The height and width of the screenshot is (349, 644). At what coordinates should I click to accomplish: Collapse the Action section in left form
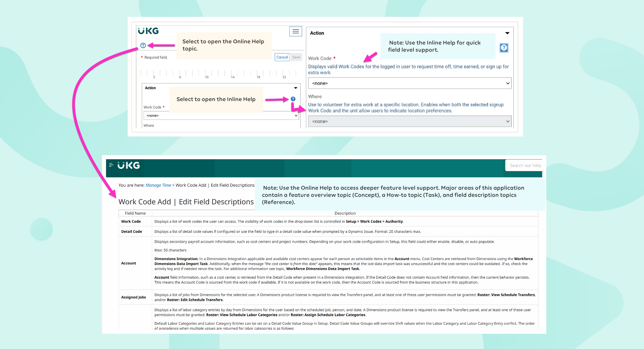pos(295,88)
